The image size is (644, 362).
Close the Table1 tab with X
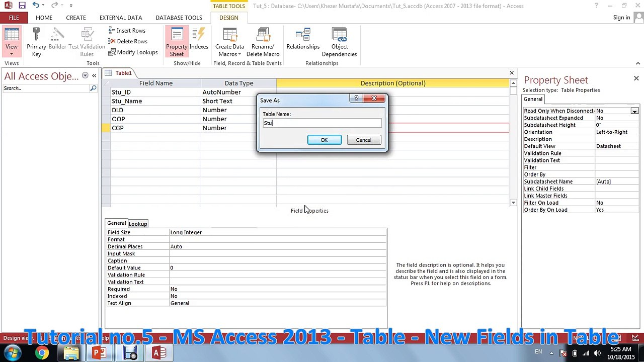coord(512,73)
